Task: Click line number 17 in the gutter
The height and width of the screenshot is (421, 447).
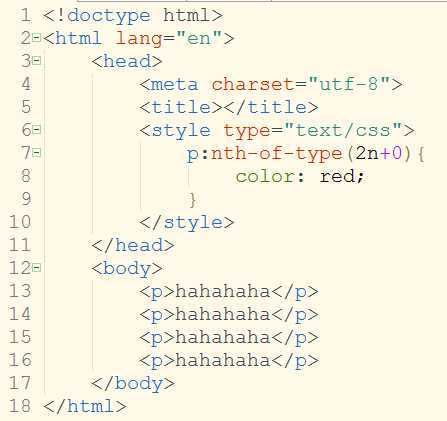Action: click(x=20, y=383)
